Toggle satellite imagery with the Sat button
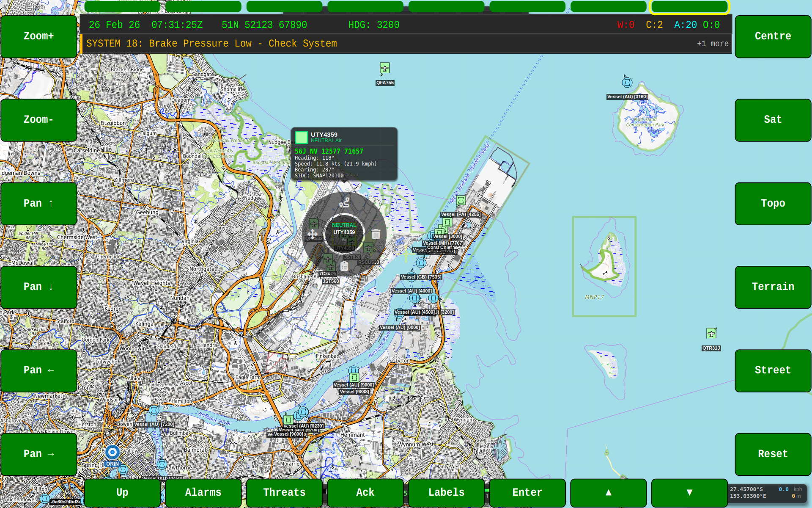Viewport: 812px width, 508px height. tap(773, 120)
